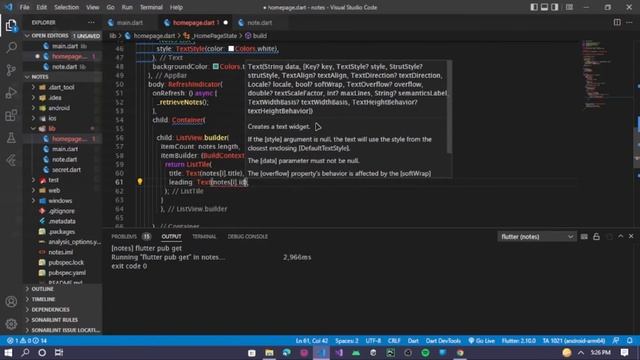Maximize the panel size chevron

pyautogui.click(x=620, y=236)
